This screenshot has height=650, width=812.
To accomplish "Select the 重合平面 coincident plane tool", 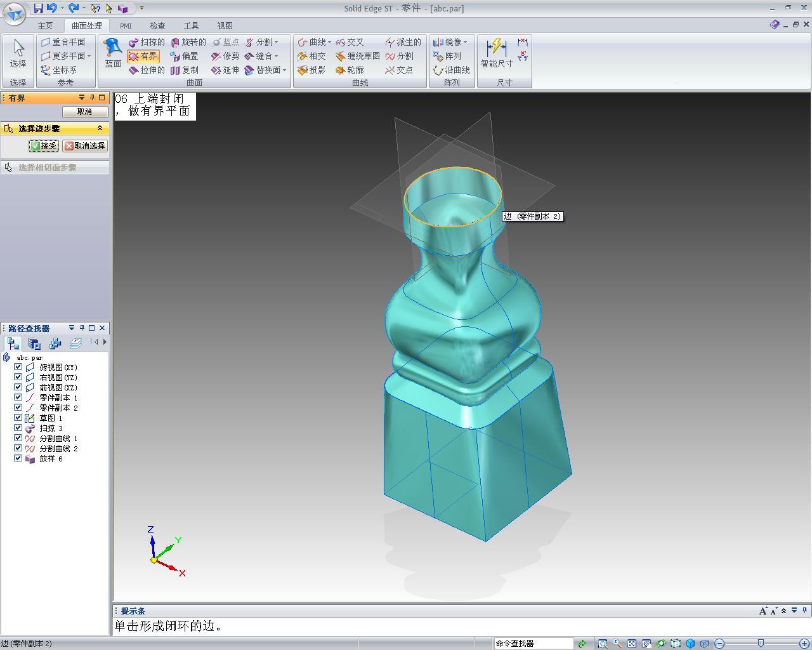I will pyautogui.click(x=63, y=42).
